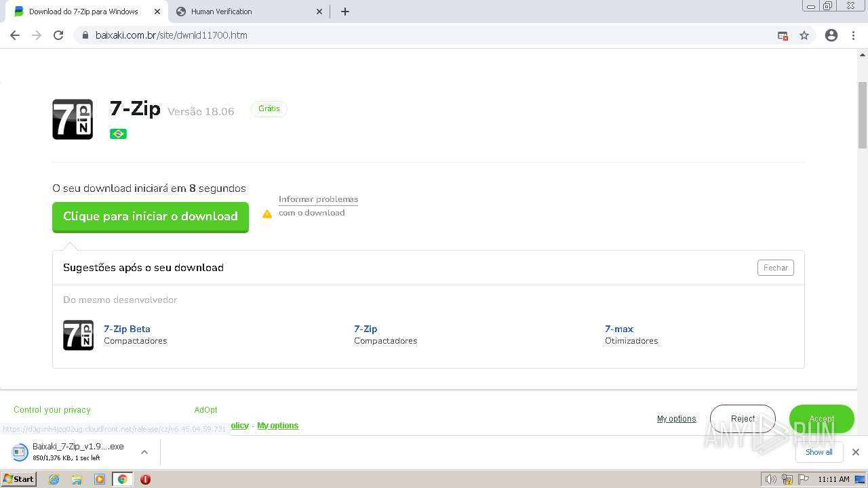This screenshot has width=868, height=488.
Task: Close suggestions with the Fechar button
Action: 776,268
